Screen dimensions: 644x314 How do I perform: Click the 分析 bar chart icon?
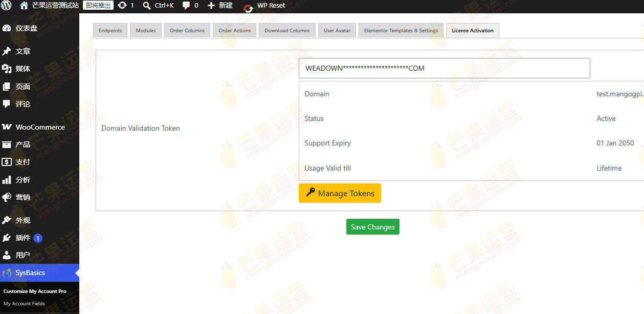pyautogui.click(x=7, y=180)
